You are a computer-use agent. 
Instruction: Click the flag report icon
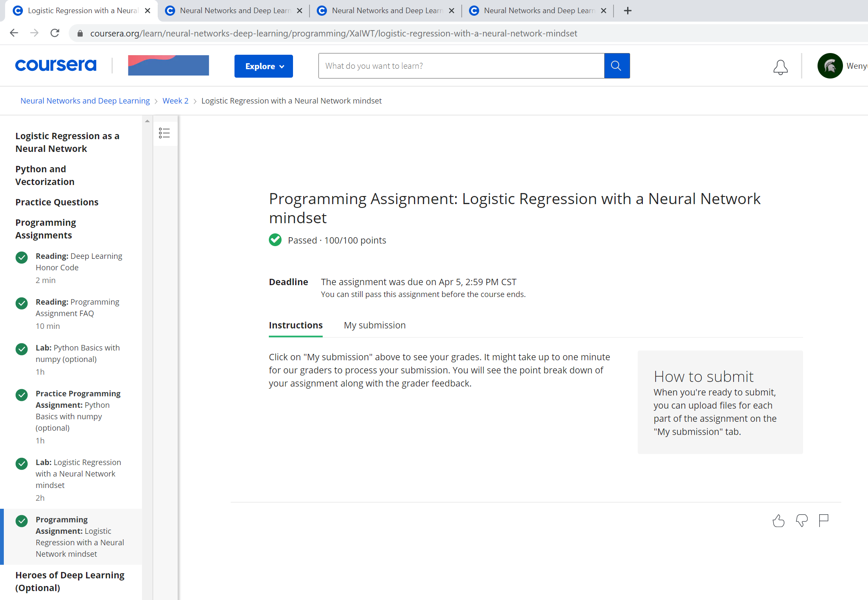pyautogui.click(x=823, y=521)
